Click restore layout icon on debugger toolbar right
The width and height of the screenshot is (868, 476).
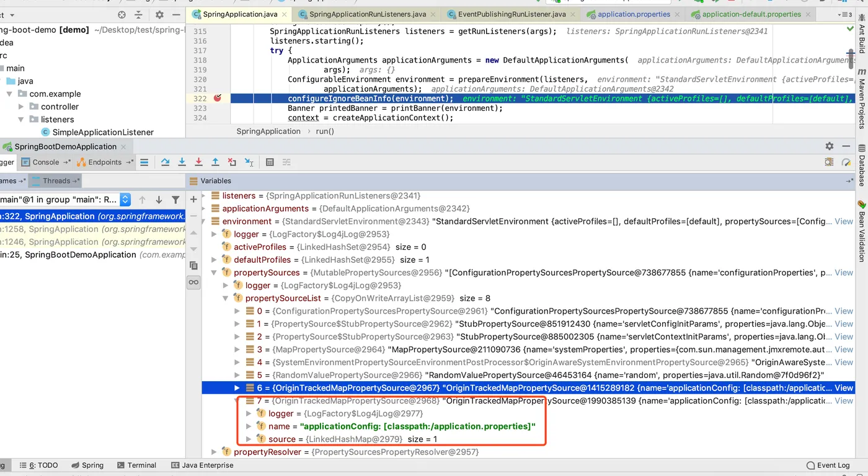click(829, 162)
